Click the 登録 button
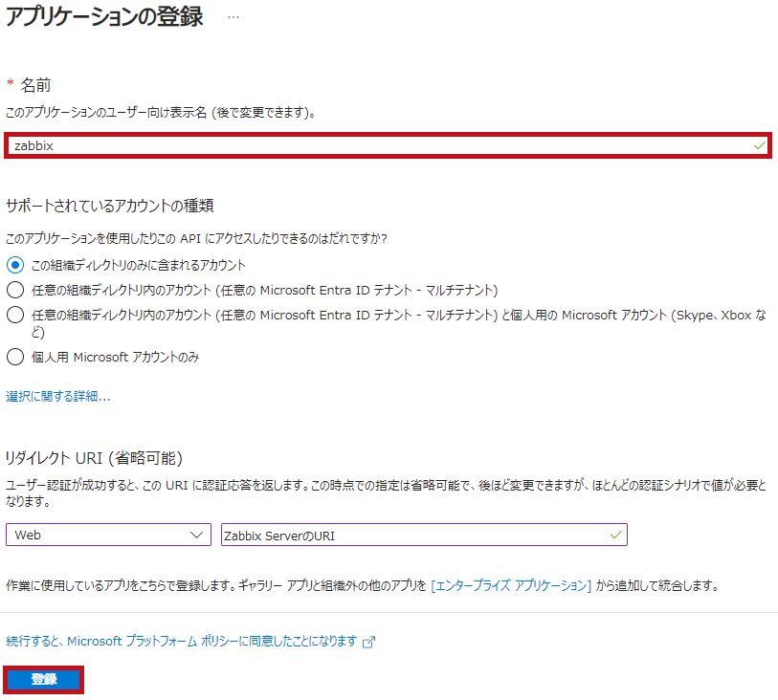This screenshot has height=700, width=778. [x=44, y=680]
